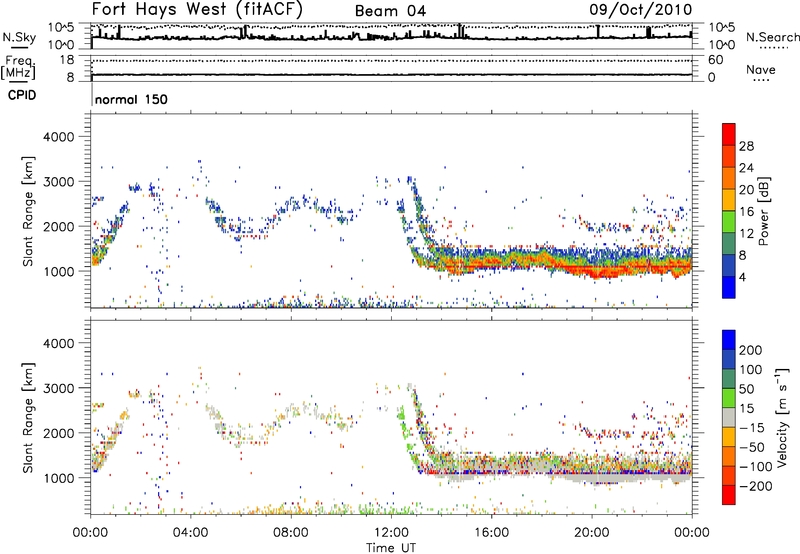Click the right 10^0 tick of N.Search axis

tap(722, 45)
